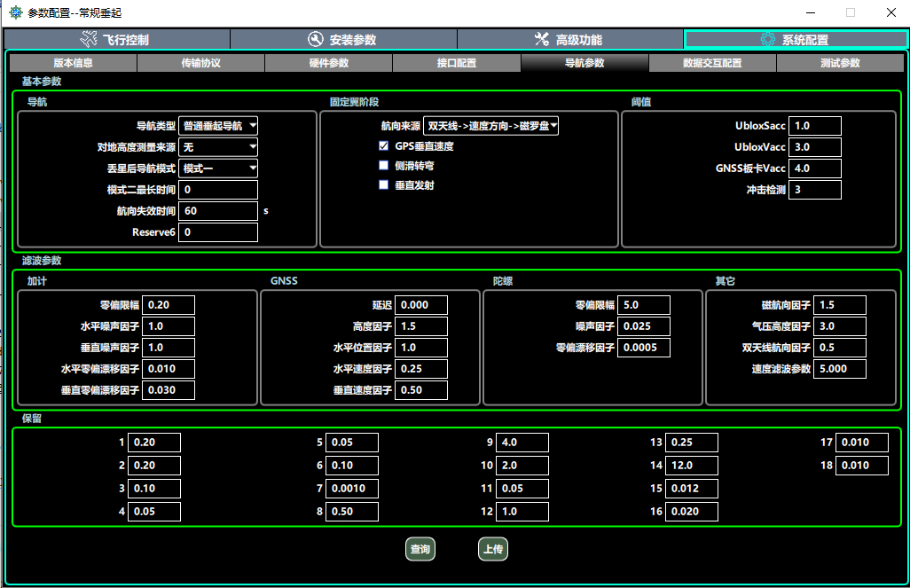Switch to the 接口配置 tab

coord(457,63)
